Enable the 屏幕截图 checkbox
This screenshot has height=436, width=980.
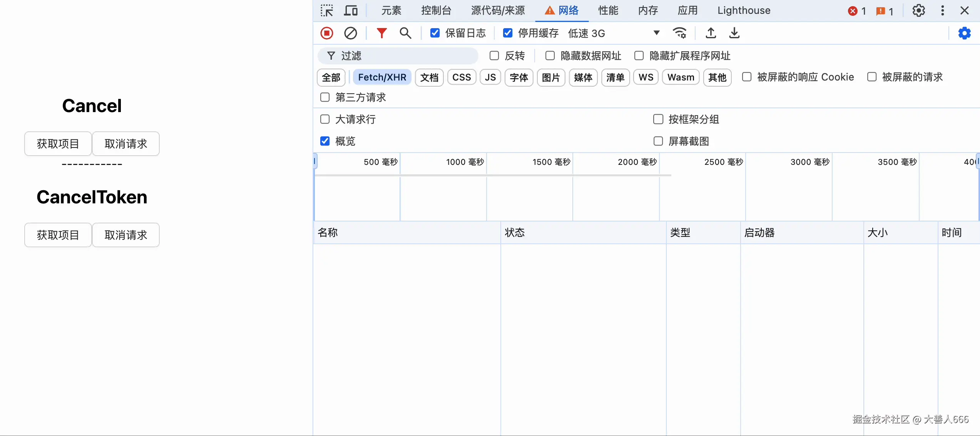pos(658,141)
